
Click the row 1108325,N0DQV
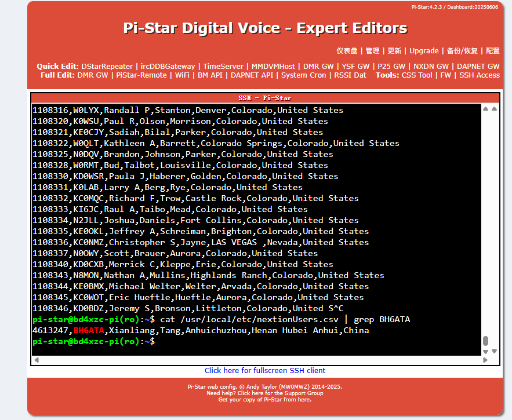coord(183,154)
